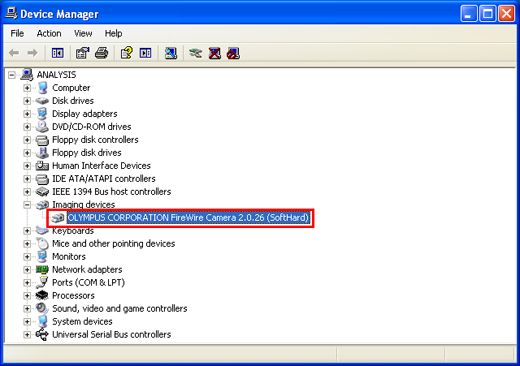The height and width of the screenshot is (366, 520).
Task: Open the Help menu
Action: [x=113, y=33]
